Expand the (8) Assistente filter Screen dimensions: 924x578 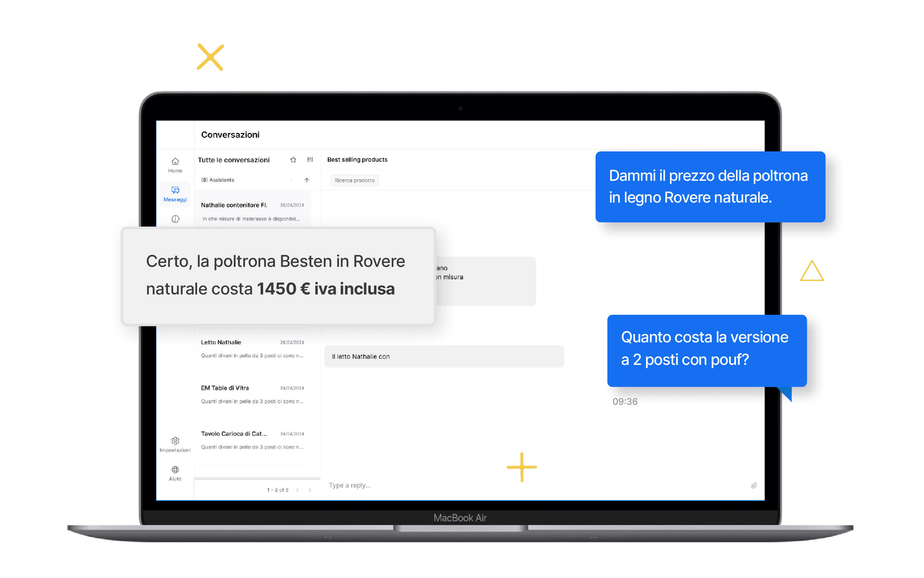(x=218, y=180)
